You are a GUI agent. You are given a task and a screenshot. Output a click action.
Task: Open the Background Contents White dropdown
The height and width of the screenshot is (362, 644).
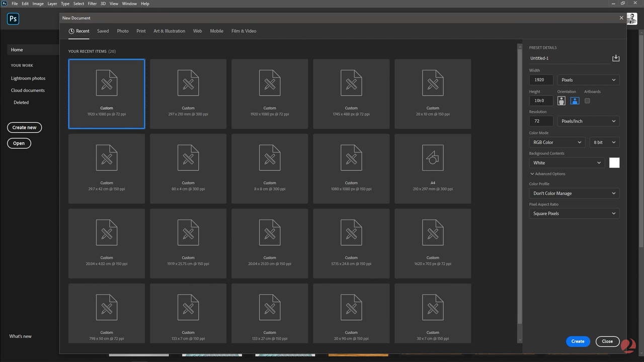[567, 163]
